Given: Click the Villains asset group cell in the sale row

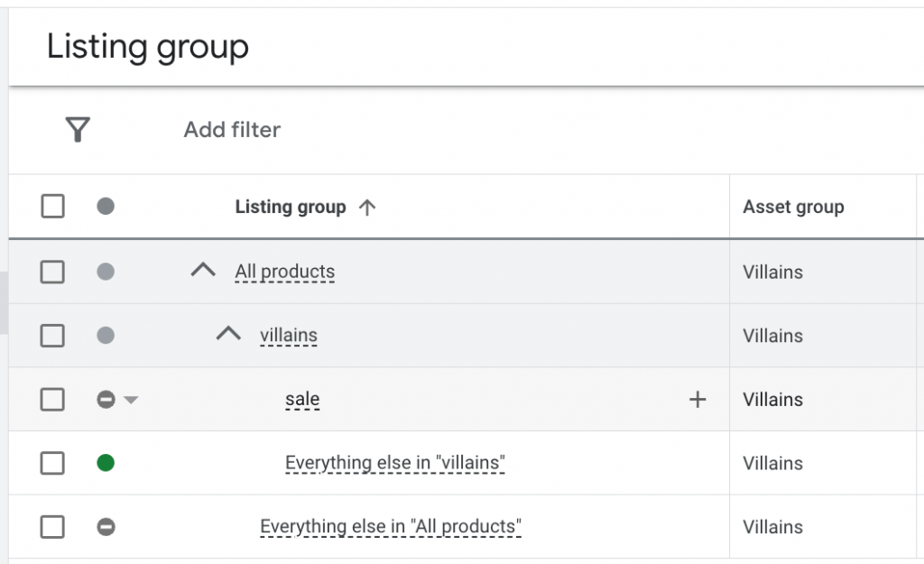Looking at the screenshot, I should click(x=772, y=400).
